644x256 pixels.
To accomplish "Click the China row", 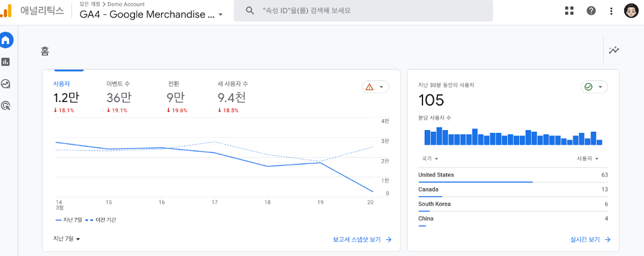I will click(513, 219).
